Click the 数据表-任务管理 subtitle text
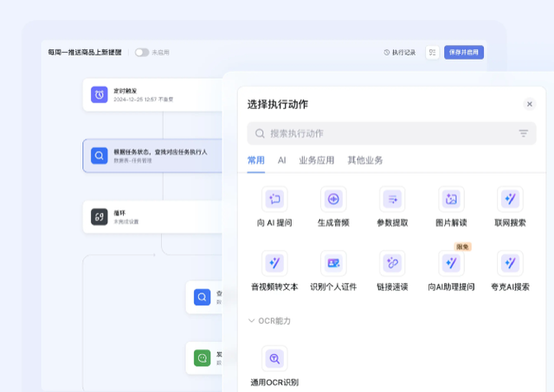This screenshot has height=392, width=554. pyautogui.click(x=132, y=161)
